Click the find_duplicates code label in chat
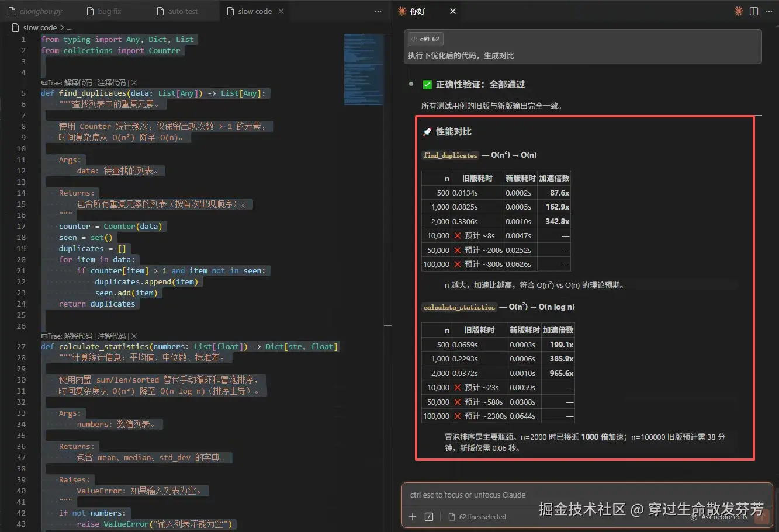 tap(450, 155)
